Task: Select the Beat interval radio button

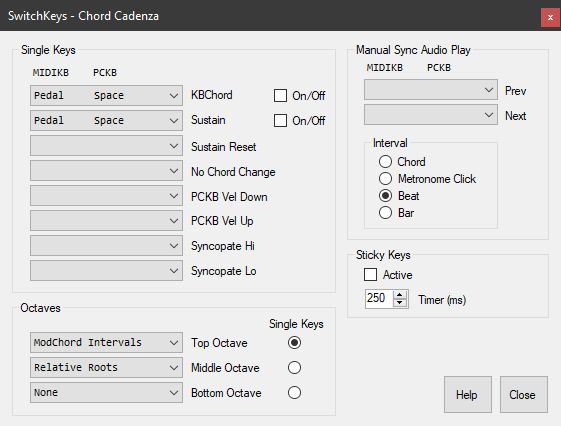Action: coord(385,196)
